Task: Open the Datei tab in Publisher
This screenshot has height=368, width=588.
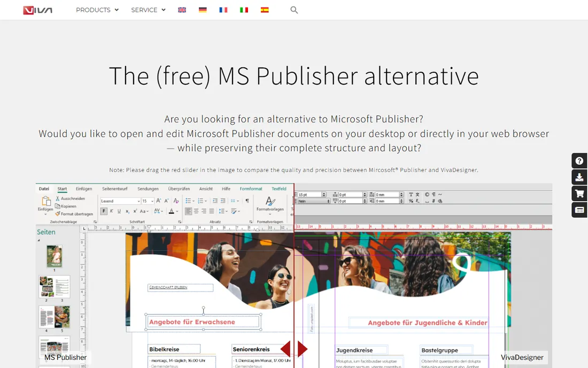Action: click(44, 189)
